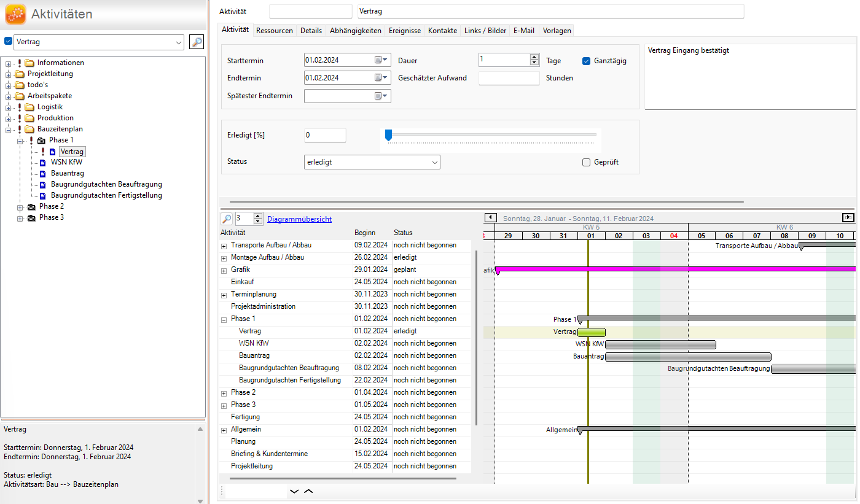Collapse the Bauzeitenplan tree node
860x504 pixels.
9,130
